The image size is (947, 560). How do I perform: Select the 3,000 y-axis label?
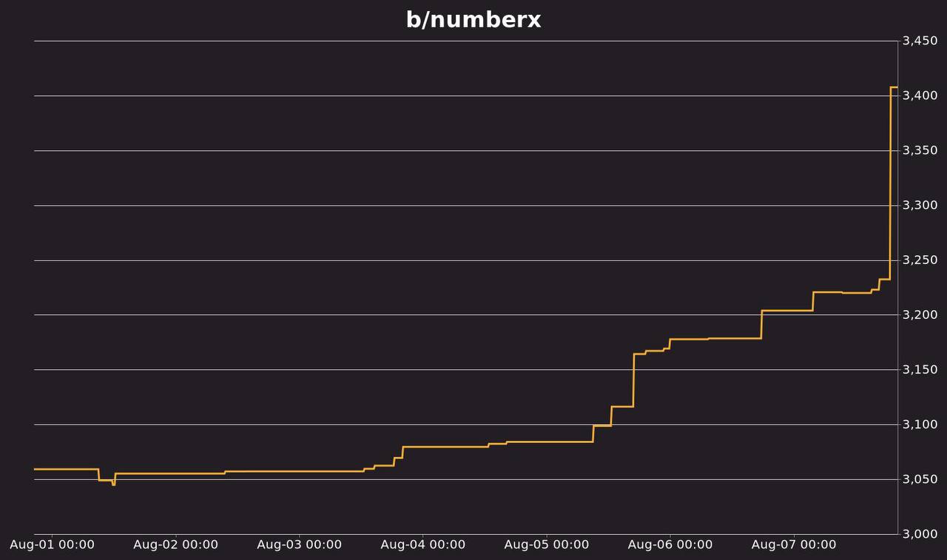click(x=920, y=534)
